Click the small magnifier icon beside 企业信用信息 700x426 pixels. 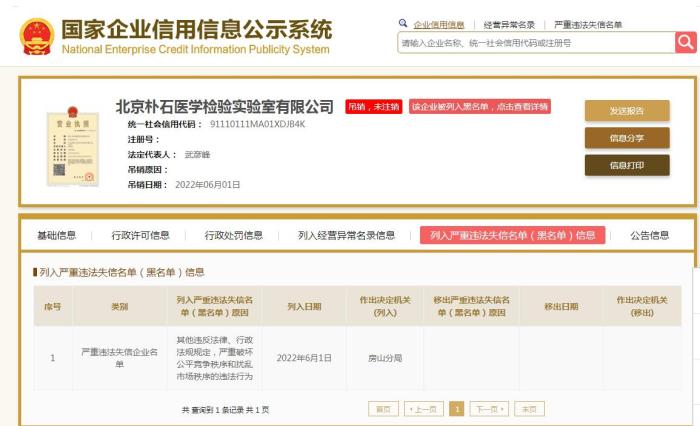[x=403, y=23]
